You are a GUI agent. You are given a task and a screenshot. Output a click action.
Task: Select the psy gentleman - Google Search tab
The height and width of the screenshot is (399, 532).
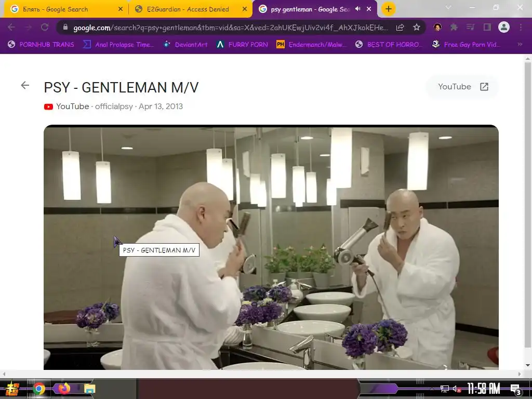point(311,9)
